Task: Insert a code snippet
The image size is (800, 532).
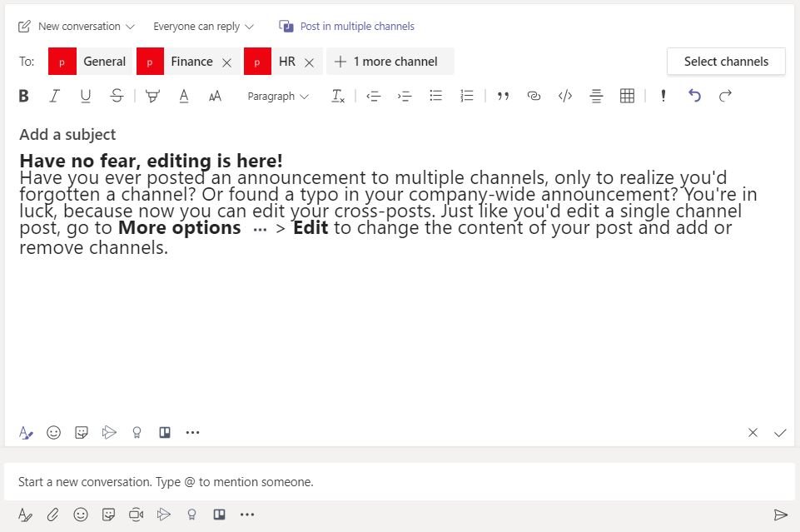Action: pos(564,96)
